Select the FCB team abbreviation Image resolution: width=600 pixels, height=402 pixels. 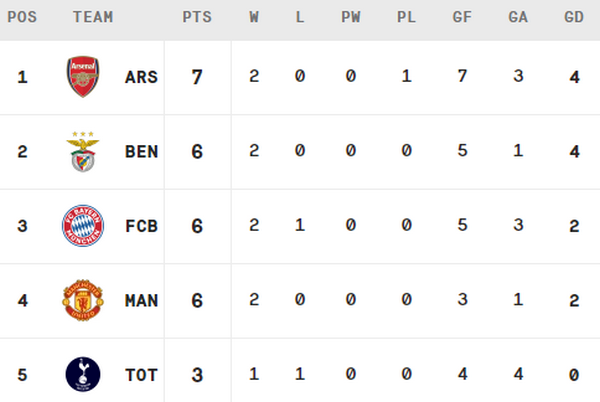(142, 226)
